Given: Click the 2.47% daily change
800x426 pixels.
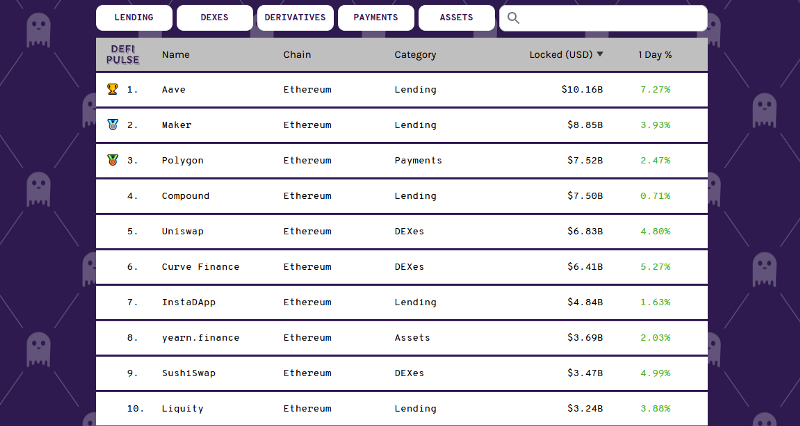Looking at the screenshot, I should pos(655,160).
